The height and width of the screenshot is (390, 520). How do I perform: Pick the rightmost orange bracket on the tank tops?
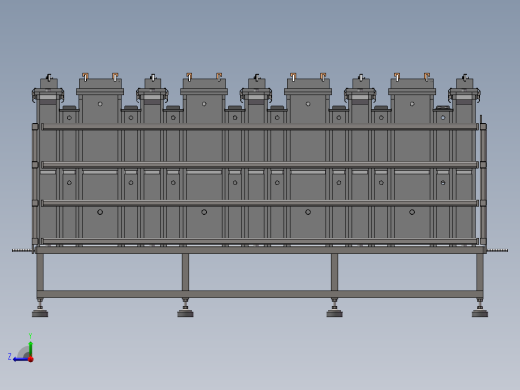point(427,77)
